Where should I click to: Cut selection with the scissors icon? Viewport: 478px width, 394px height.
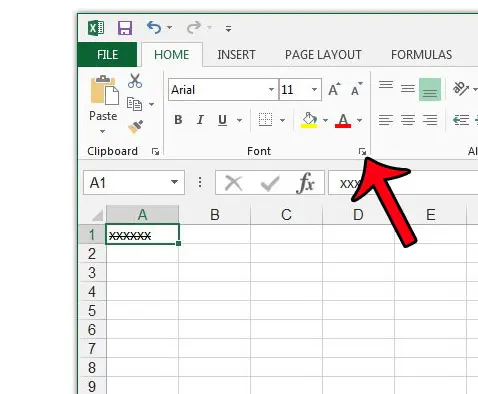click(135, 81)
